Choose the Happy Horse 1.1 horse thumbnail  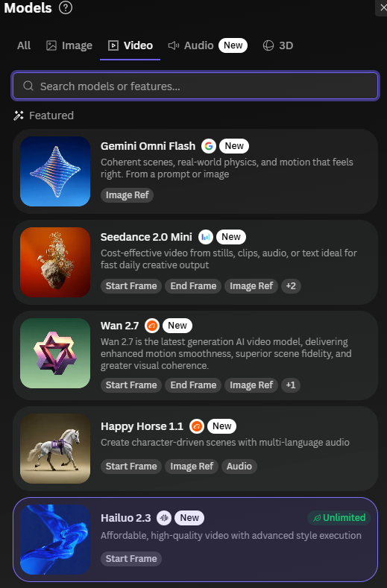click(x=55, y=449)
